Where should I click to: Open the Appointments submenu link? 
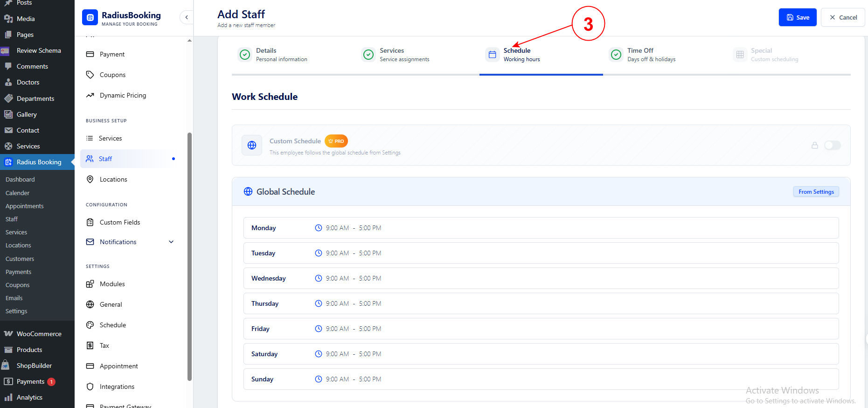click(x=24, y=206)
